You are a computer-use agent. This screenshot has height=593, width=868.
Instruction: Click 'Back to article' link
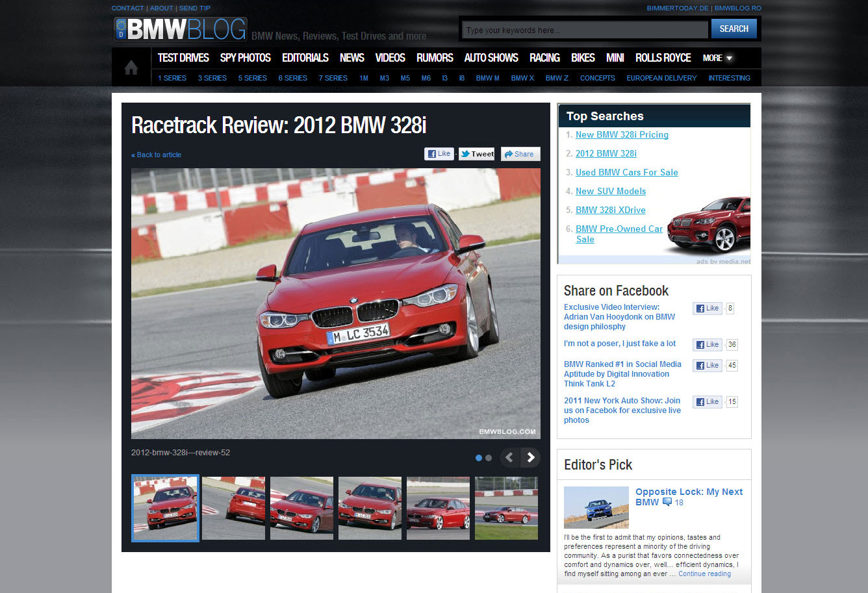[x=157, y=155]
